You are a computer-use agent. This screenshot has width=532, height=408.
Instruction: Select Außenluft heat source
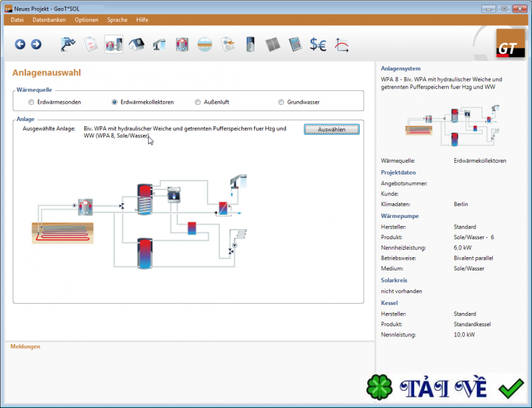[x=198, y=102]
